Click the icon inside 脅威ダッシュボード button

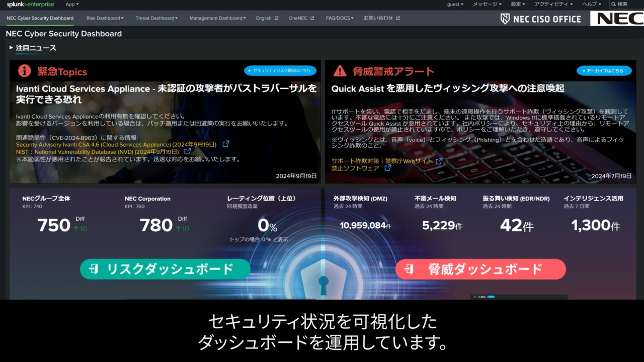[x=409, y=269]
